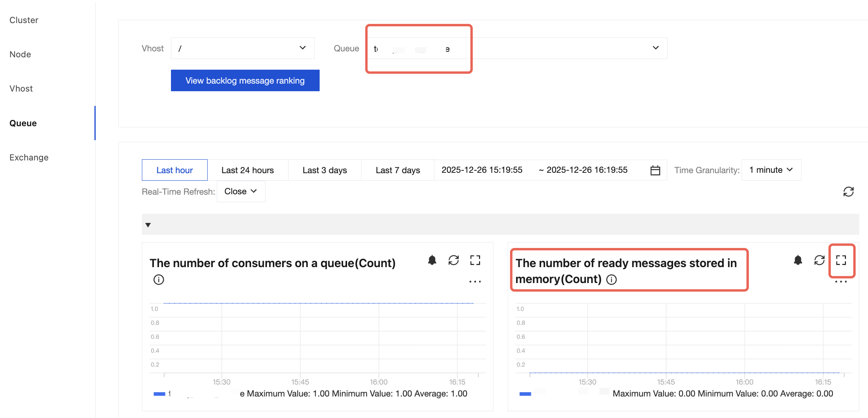Refresh the ready messages chart
Viewport: 868px width, 418px height.
[819, 260]
